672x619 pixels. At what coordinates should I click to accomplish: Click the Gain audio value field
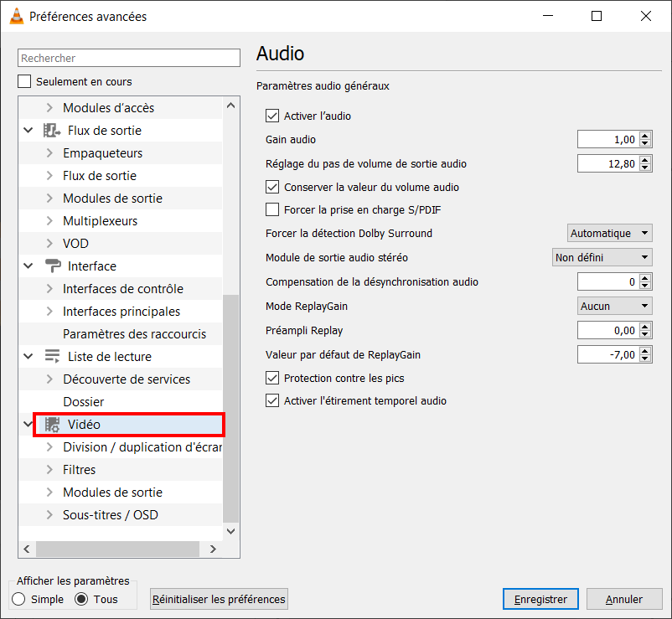(x=608, y=139)
